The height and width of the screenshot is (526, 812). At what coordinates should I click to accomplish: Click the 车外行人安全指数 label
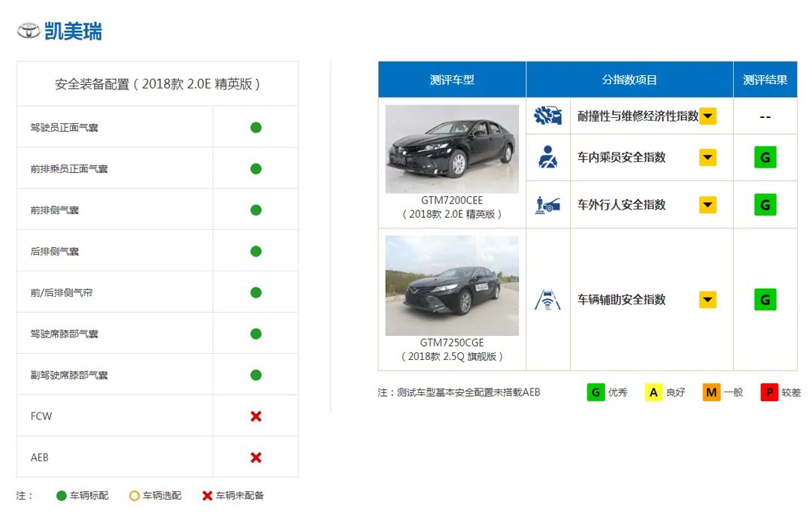(622, 205)
